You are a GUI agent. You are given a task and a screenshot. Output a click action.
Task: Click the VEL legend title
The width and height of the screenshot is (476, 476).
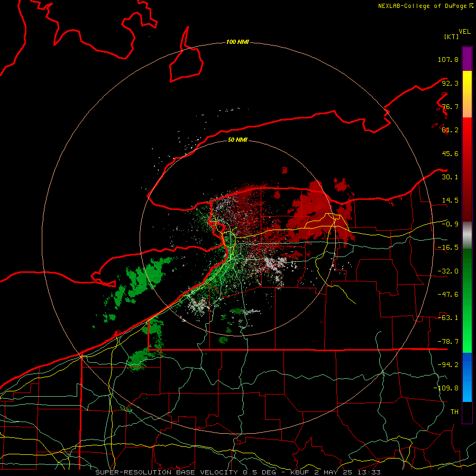point(464,32)
